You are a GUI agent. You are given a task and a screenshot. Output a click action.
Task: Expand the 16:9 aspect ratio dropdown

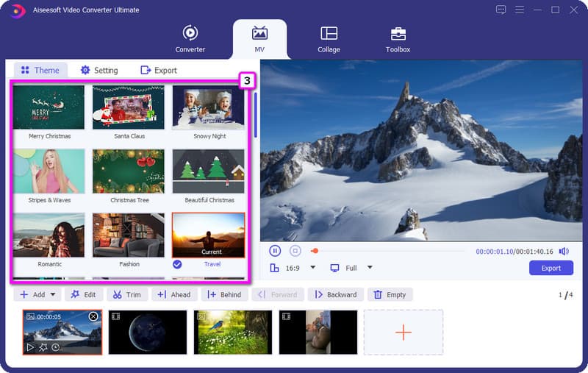tap(313, 268)
